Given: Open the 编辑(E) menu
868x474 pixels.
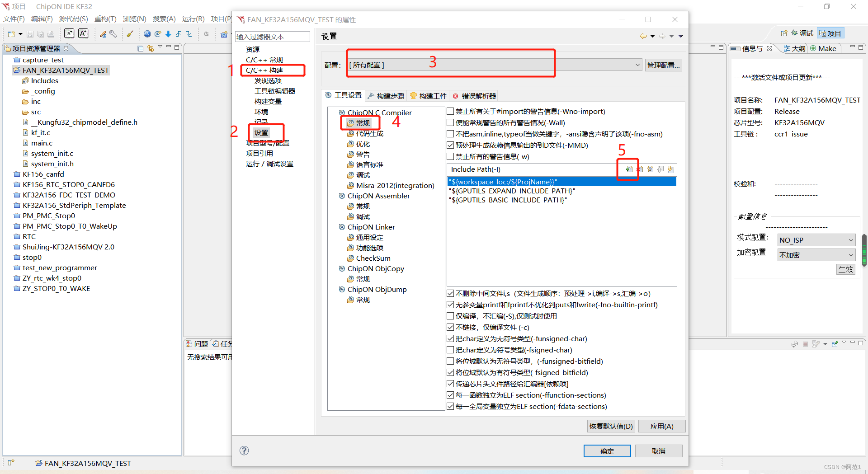Looking at the screenshot, I should [x=42, y=19].
